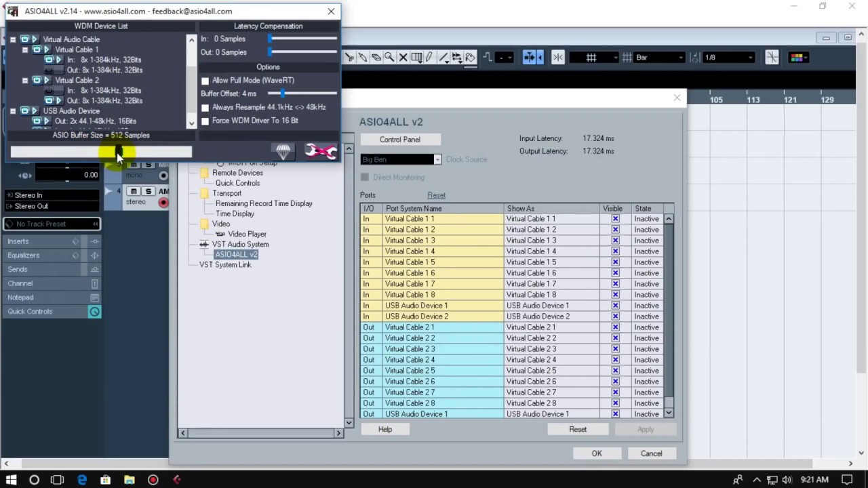Open the Quick Controls inspector icon
The height and width of the screenshot is (488, 868).
[94, 312]
